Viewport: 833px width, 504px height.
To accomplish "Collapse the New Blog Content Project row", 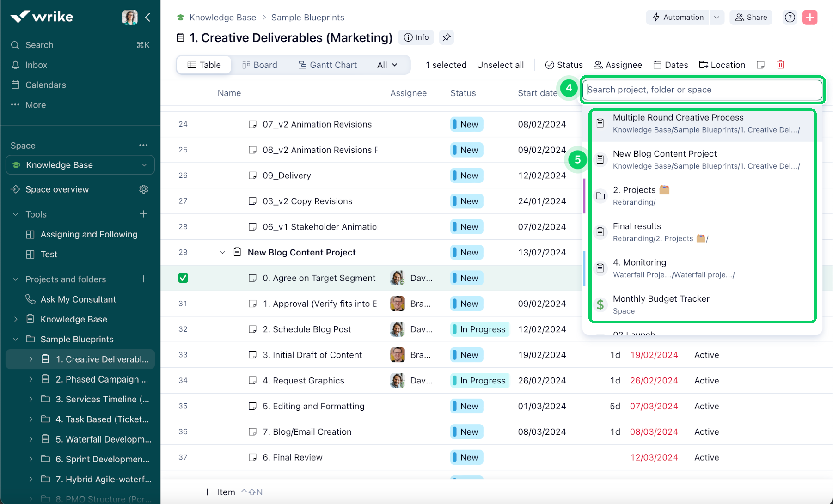I will [222, 252].
